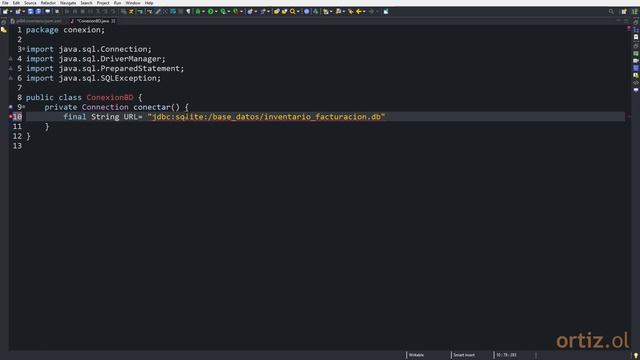
Task: Open the Refactor menu
Action: click(x=48, y=3)
